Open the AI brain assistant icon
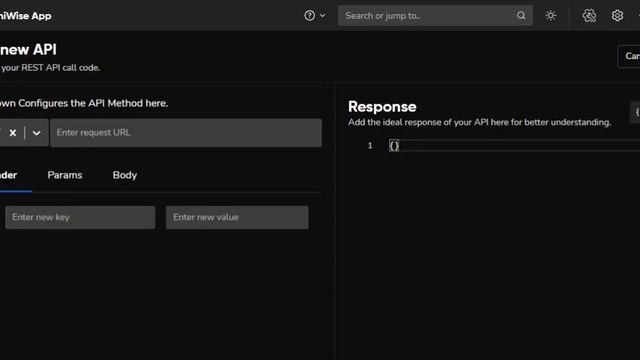 click(589, 16)
